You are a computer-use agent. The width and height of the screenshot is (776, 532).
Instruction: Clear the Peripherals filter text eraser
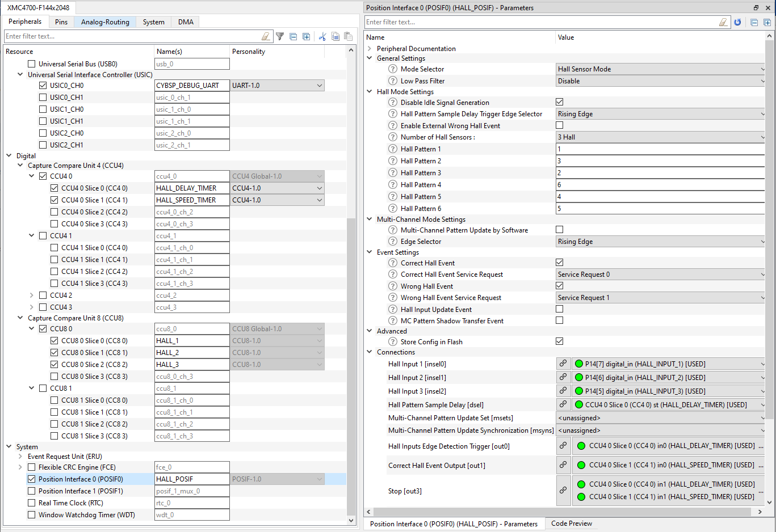(x=266, y=36)
